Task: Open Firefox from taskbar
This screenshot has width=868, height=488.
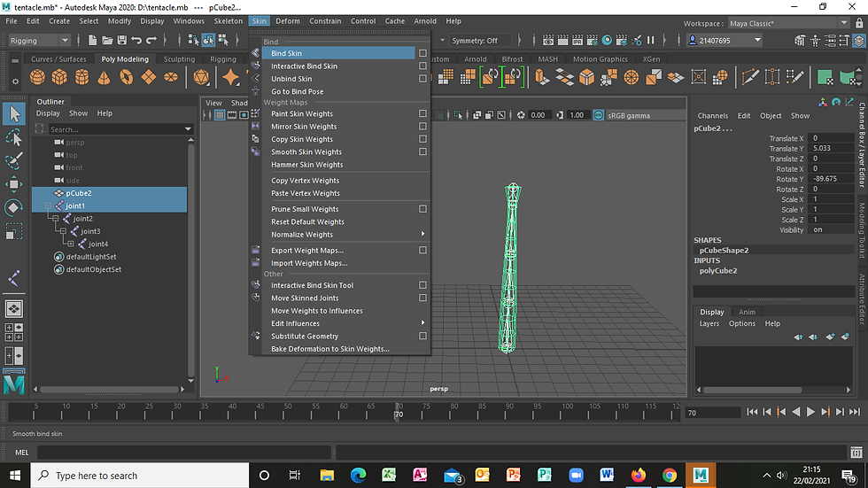Action: click(x=639, y=476)
